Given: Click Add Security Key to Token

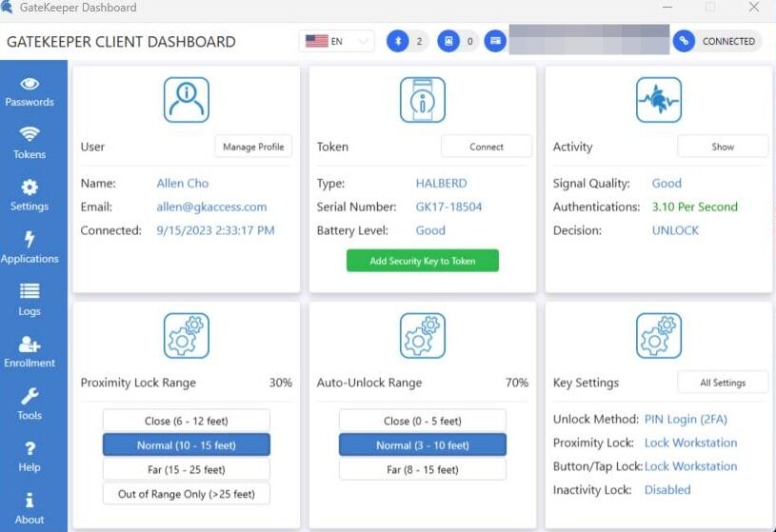Looking at the screenshot, I should (x=423, y=261).
